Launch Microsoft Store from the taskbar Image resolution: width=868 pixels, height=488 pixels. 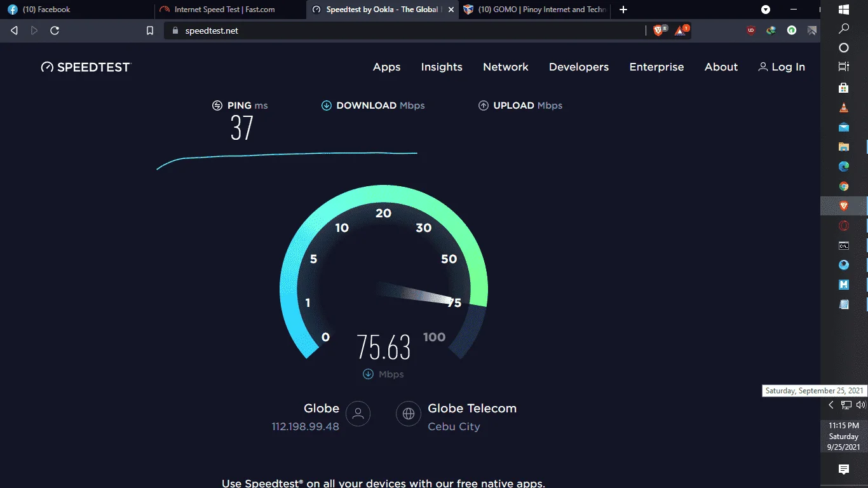[x=844, y=88]
